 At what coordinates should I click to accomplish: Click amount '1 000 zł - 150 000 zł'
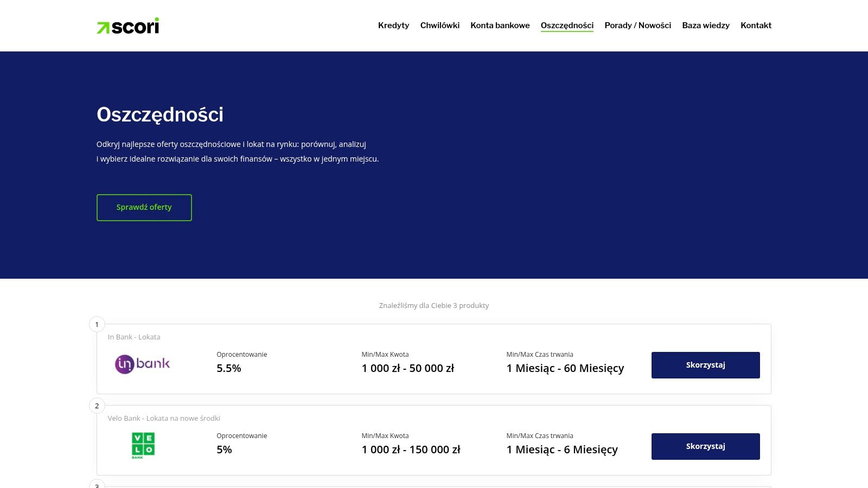click(411, 450)
